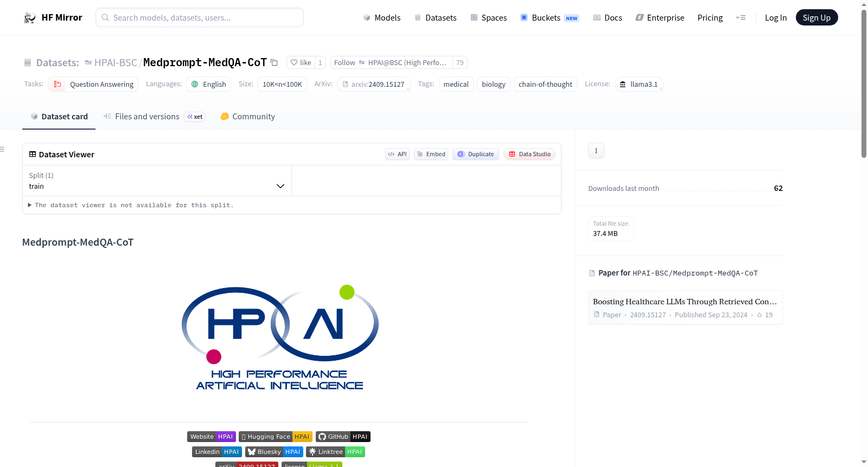Switch to the Community tab
Viewport: 868px width, 467px height.
coord(248,117)
